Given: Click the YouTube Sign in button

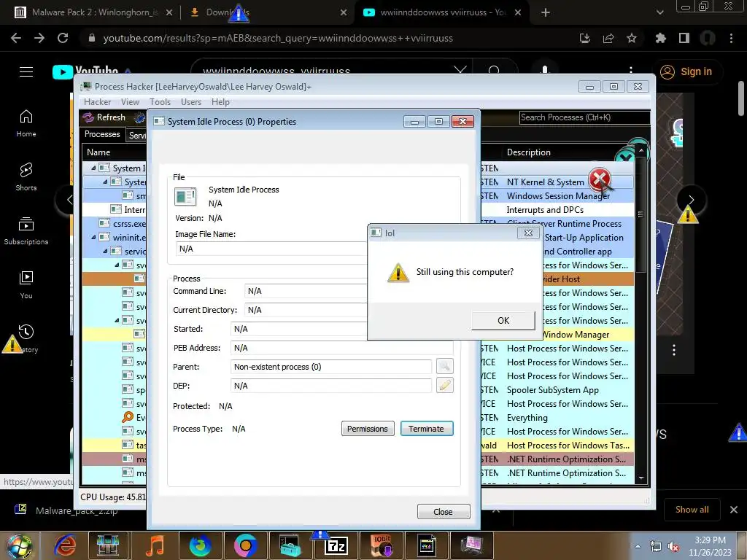Looking at the screenshot, I should [686, 72].
